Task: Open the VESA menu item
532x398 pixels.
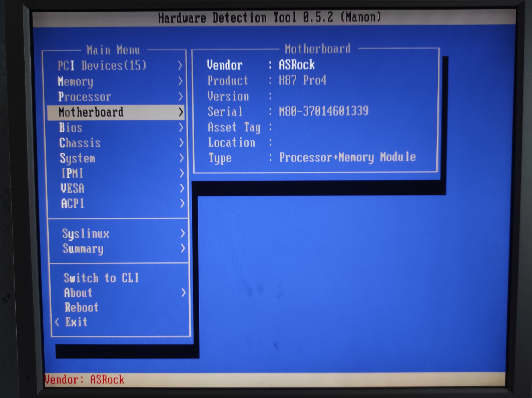Action: (72, 188)
